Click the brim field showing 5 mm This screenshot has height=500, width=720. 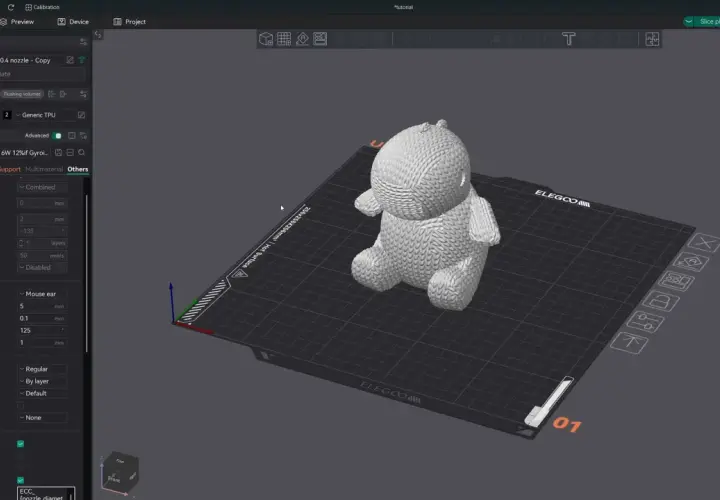pos(42,306)
